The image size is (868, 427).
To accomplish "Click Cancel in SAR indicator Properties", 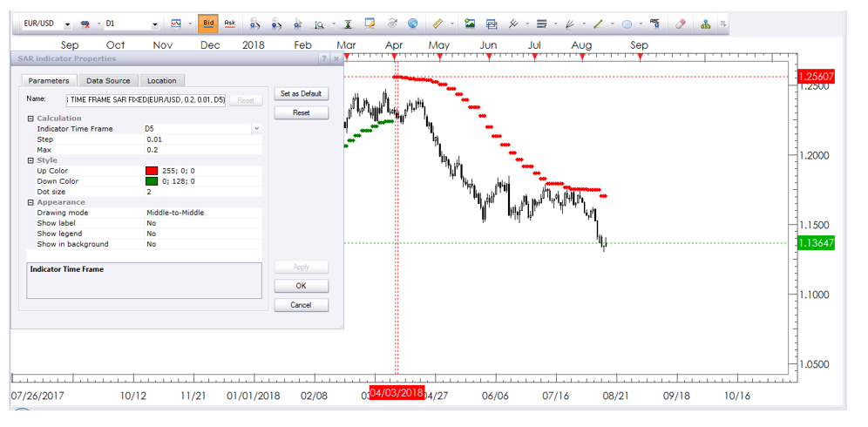I will point(302,305).
